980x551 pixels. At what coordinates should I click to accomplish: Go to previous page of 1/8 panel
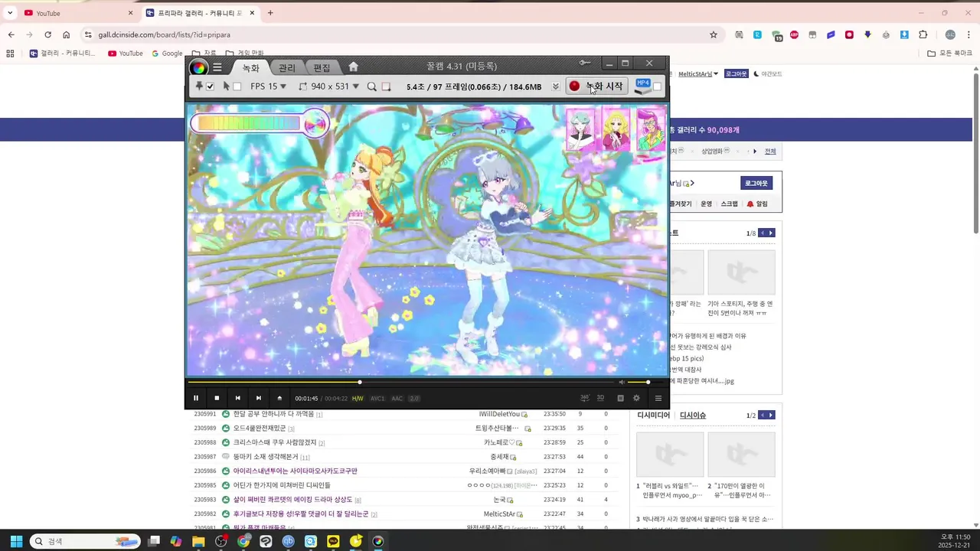pyautogui.click(x=762, y=233)
